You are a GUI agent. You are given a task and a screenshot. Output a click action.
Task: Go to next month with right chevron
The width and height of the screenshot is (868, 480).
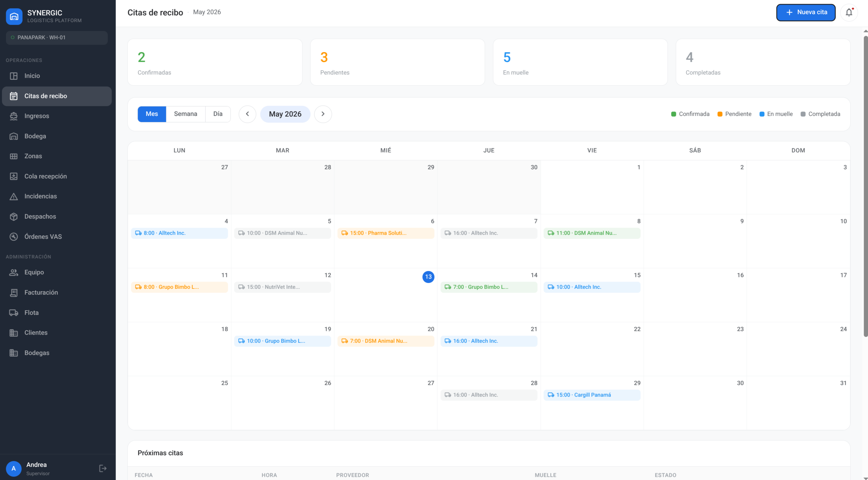tap(323, 114)
